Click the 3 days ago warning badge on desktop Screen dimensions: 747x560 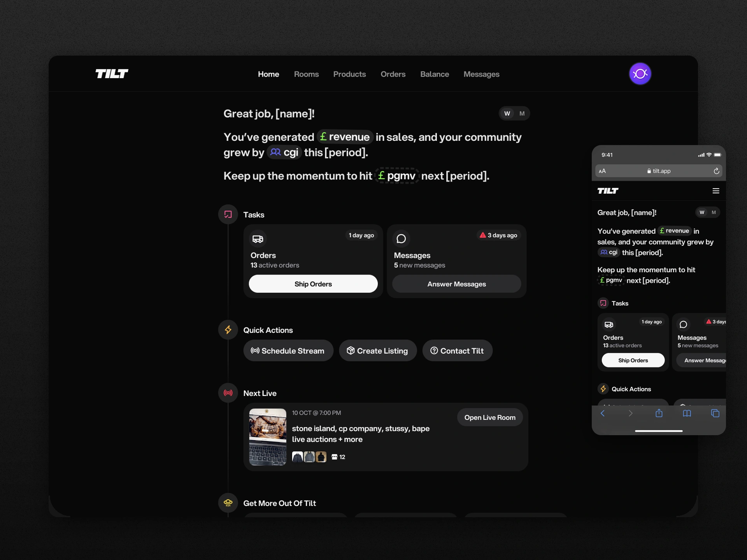point(498,235)
